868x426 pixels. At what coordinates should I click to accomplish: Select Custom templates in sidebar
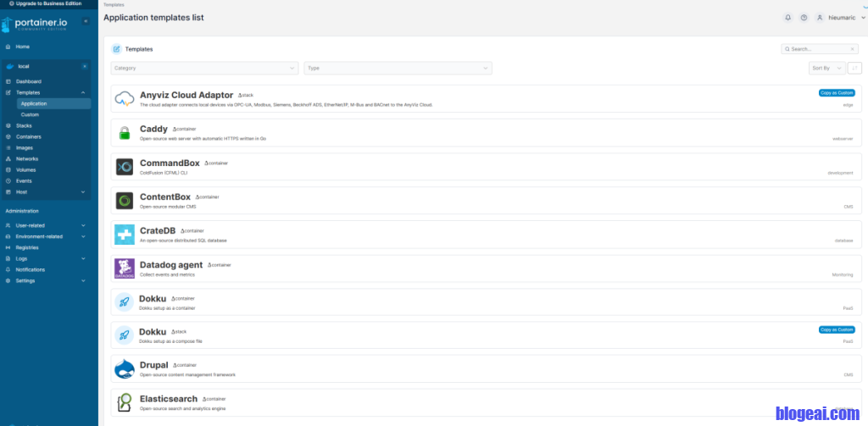(x=30, y=114)
